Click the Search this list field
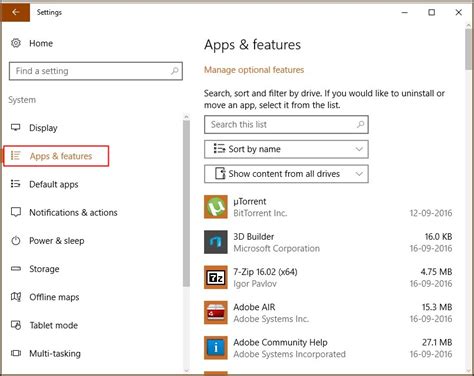This screenshot has height=376, width=474. 286,124
